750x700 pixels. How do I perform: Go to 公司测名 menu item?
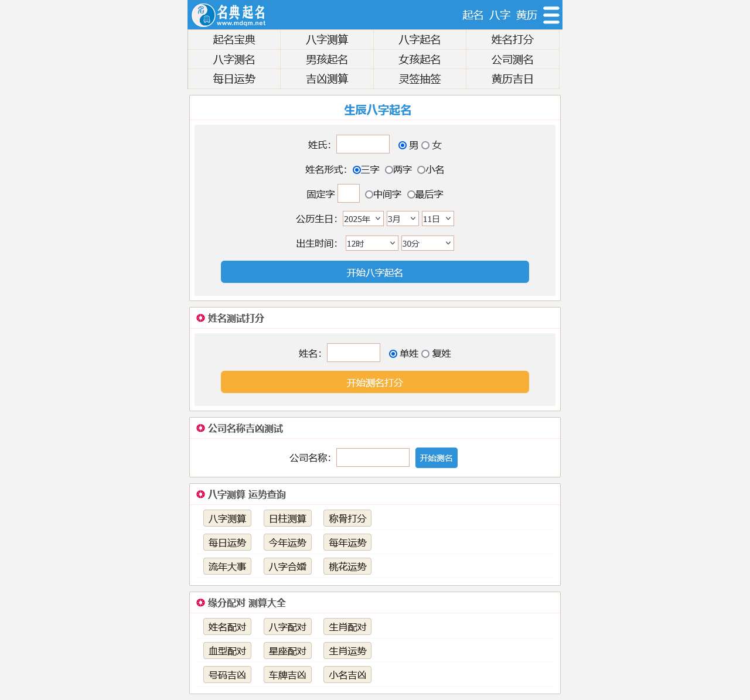click(x=513, y=60)
